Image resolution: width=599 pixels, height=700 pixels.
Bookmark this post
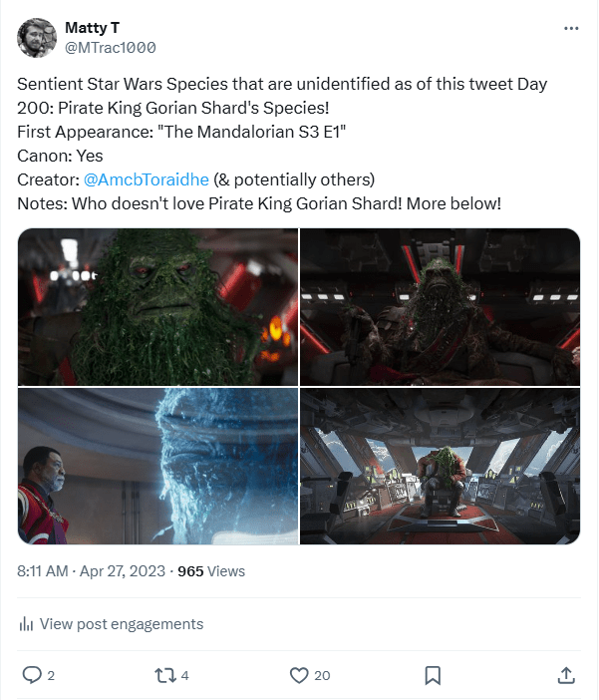(433, 675)
